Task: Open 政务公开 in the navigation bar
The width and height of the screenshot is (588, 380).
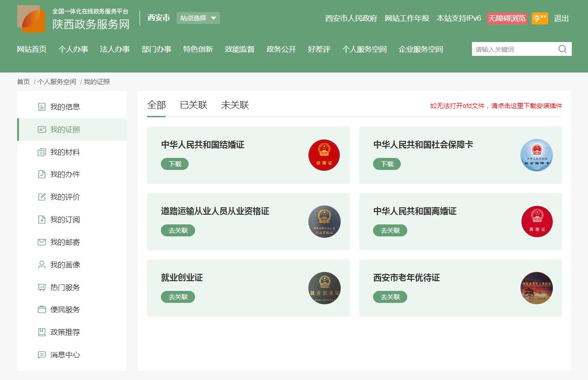Action: [x=281, y=49]
